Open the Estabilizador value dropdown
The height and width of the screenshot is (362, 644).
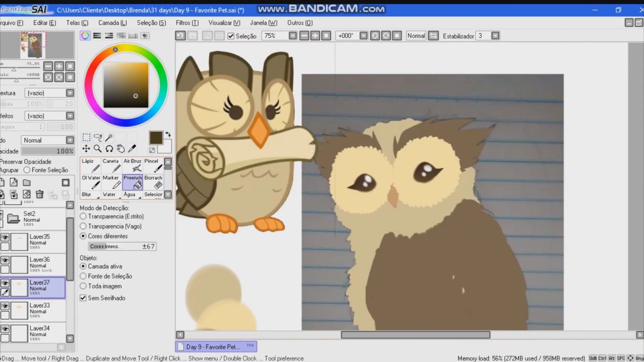[x=495, y=36]
